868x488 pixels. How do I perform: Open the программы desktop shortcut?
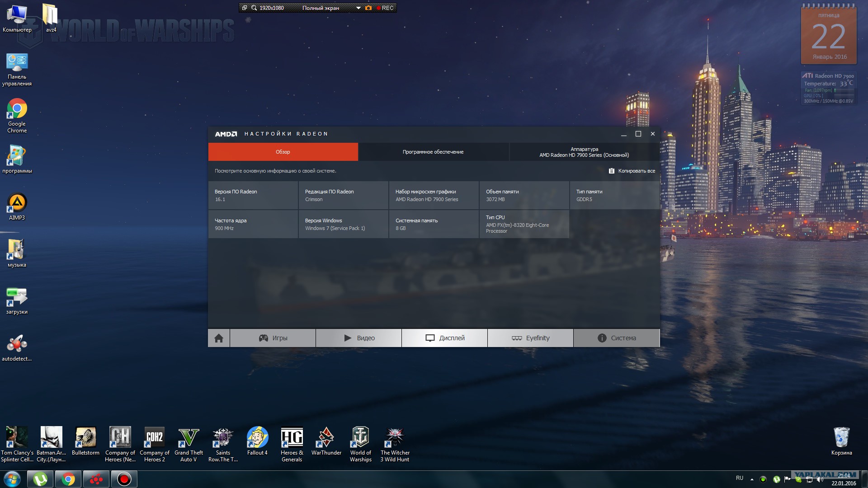point(17,160)
